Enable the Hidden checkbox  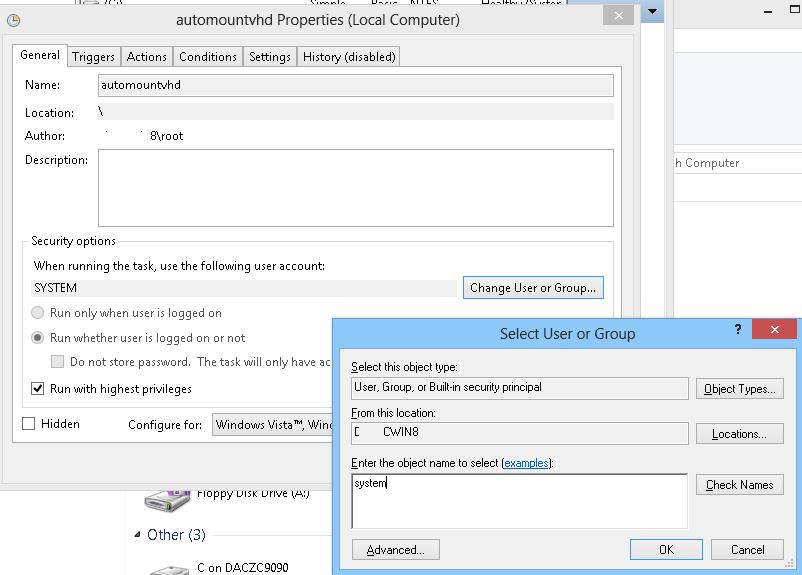click(x=29, y=424)
